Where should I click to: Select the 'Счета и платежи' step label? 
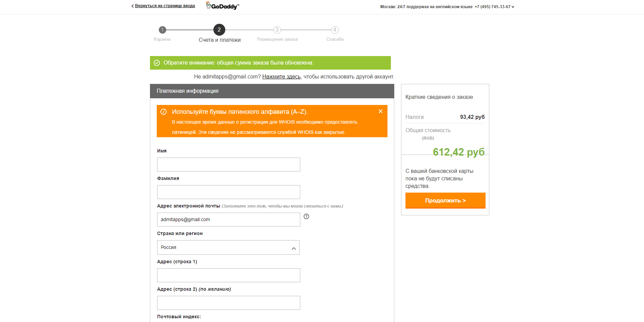point(219,39)
